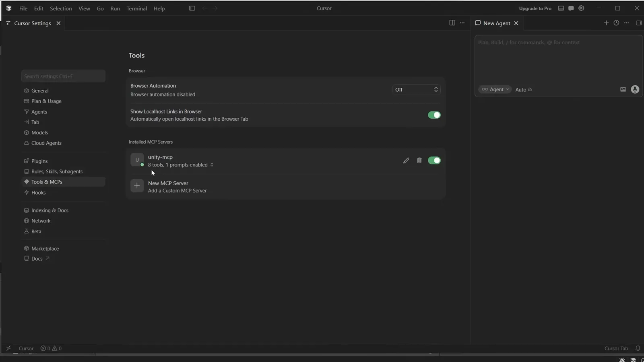Attach an image with the image icon
This screenshot has height=362, width=644.
pos(623,90)
